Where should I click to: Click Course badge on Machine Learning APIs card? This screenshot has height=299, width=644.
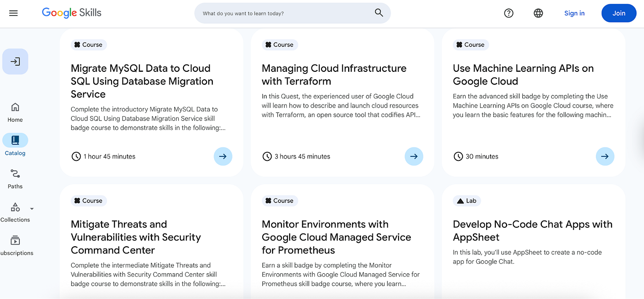[x=471, y=45]
